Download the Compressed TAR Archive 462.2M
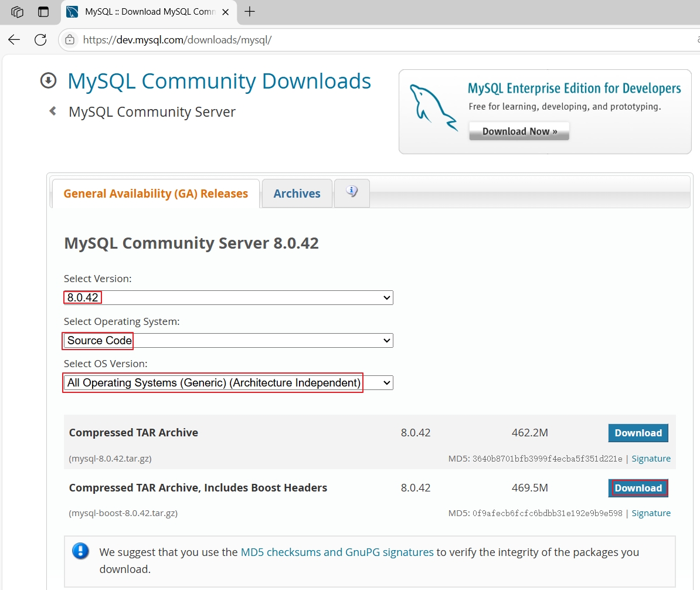700x590 pixels. tap(638, 433)
